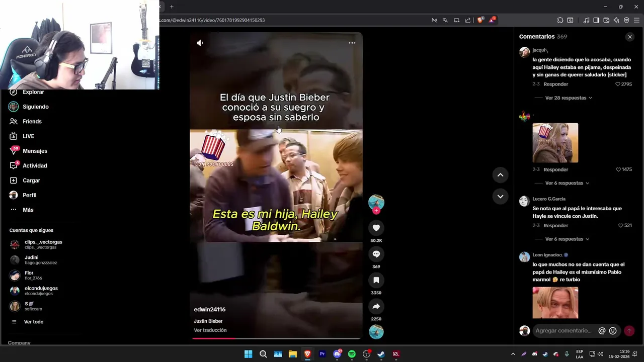Open the three-dot video options menu
644x362 pixels.
click(352, 43)
